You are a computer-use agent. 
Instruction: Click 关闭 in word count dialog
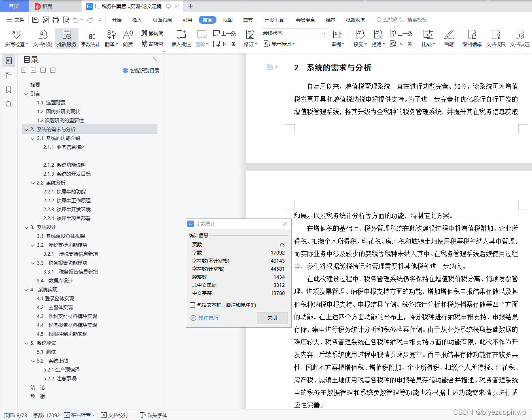point(272,318)
